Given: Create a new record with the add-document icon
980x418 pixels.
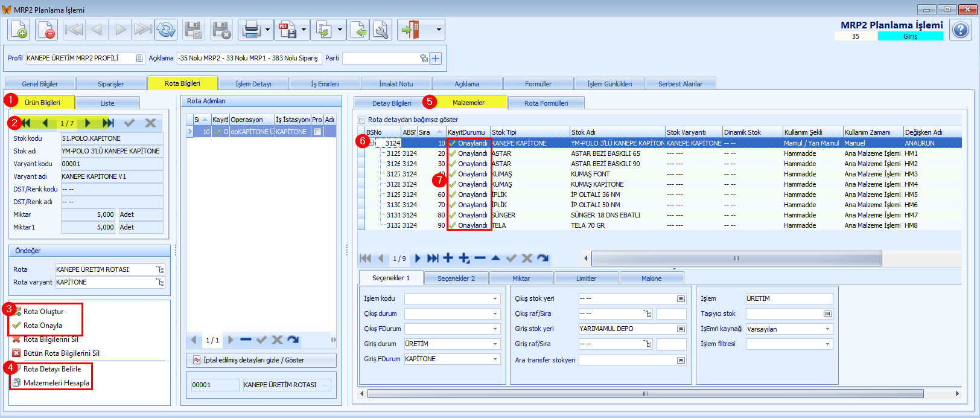Looking at the screenshot, I should [19, 30].
